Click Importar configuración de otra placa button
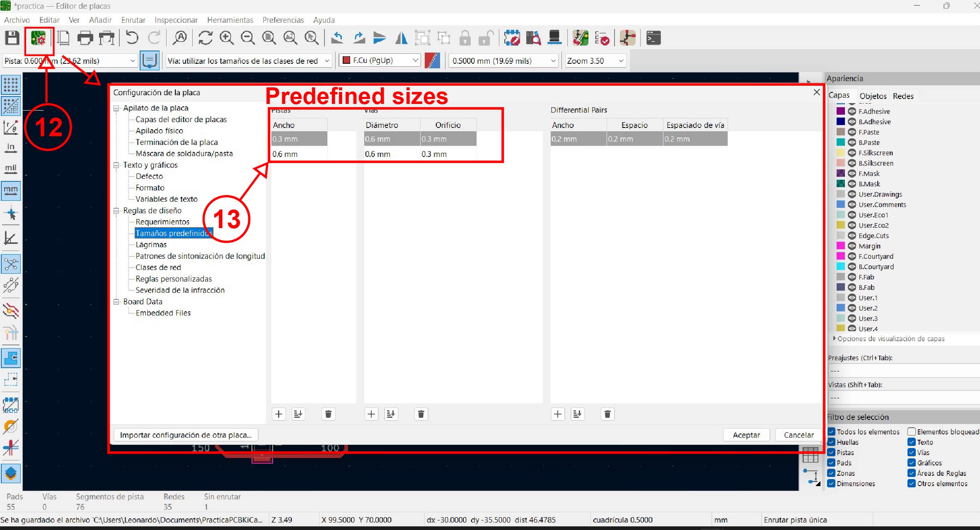 (x=186, y=435)
